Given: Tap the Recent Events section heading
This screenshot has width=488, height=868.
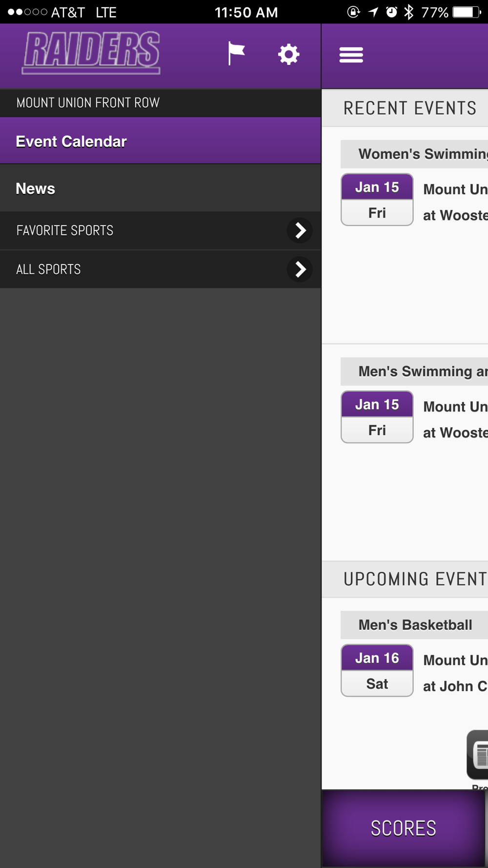Looking at the screenshot, I should click(x=410, y=108).
